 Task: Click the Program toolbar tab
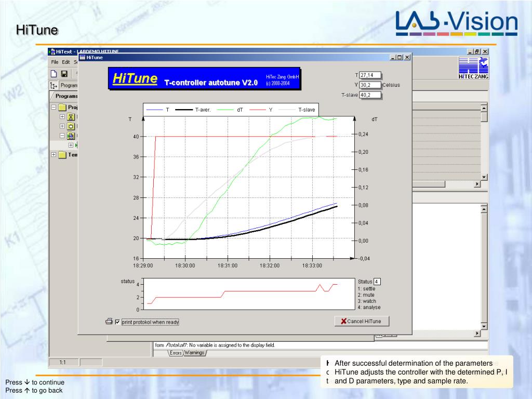point(69,85)
